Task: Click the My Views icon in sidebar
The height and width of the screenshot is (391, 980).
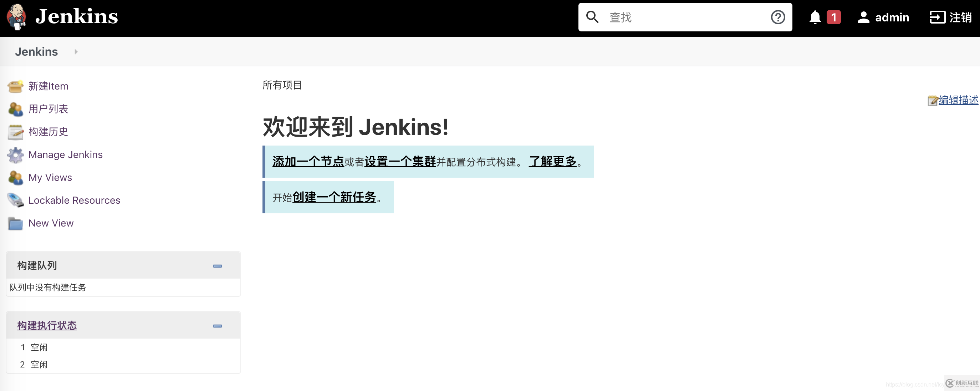Action: (15, 177)
